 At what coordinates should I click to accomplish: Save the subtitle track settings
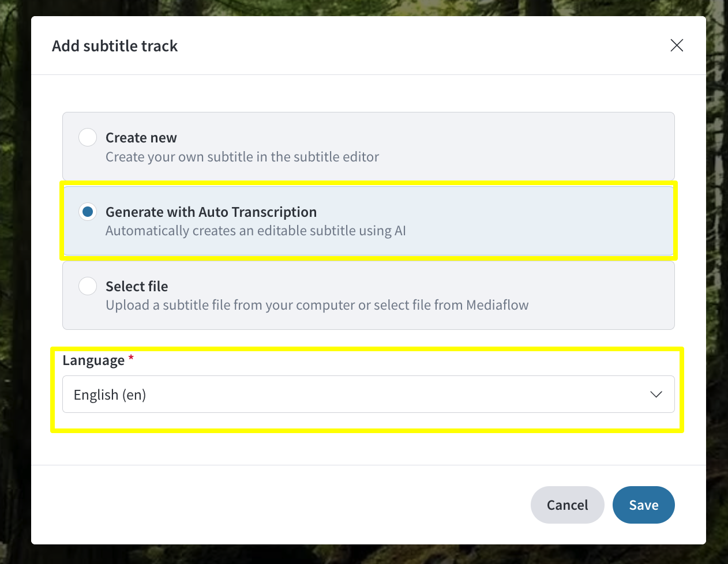pyautogui.click(x=643, y=505)
